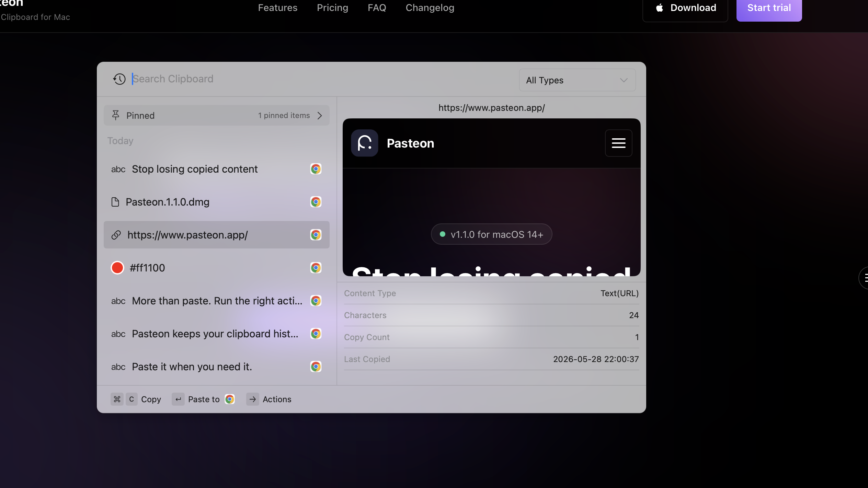The height and width of the screenshot is (488, 868).
Task: Click the Last Copied timestamp value
Action: (x=596, y=359)
